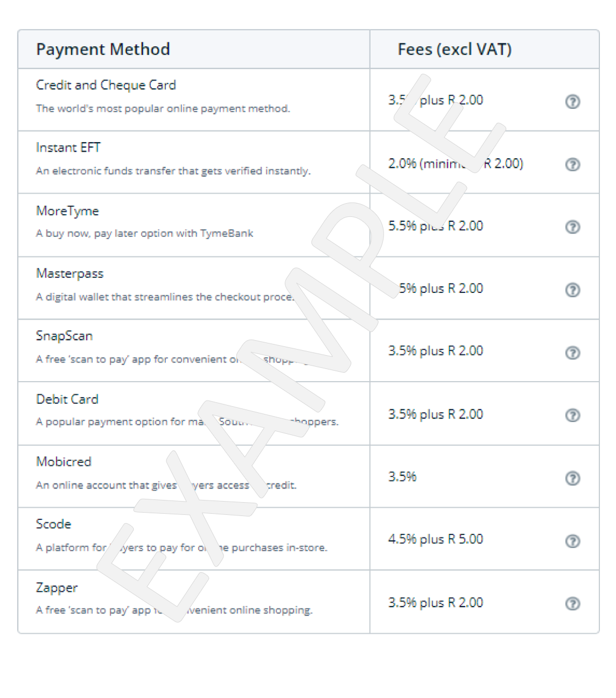Select the Credit and Cheque Card title

click(x=105, y=85)
